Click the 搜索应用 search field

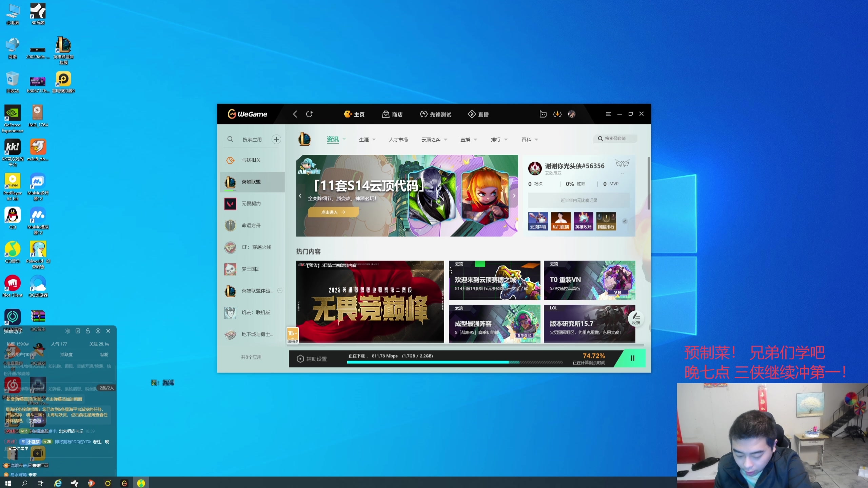coord(252,139)
